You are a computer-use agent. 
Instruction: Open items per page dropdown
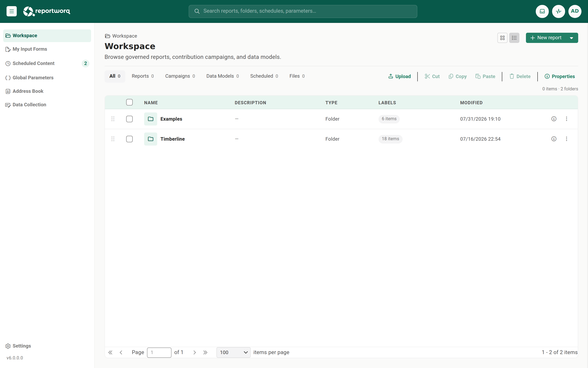coord(233,352)
